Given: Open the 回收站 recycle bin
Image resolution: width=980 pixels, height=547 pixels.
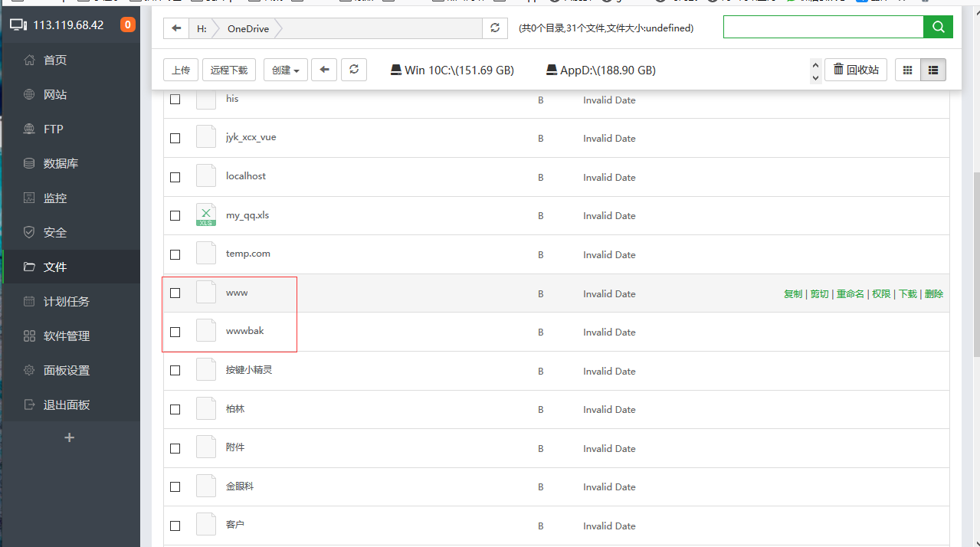Looking at the screenshot, I should coord(856,70).
